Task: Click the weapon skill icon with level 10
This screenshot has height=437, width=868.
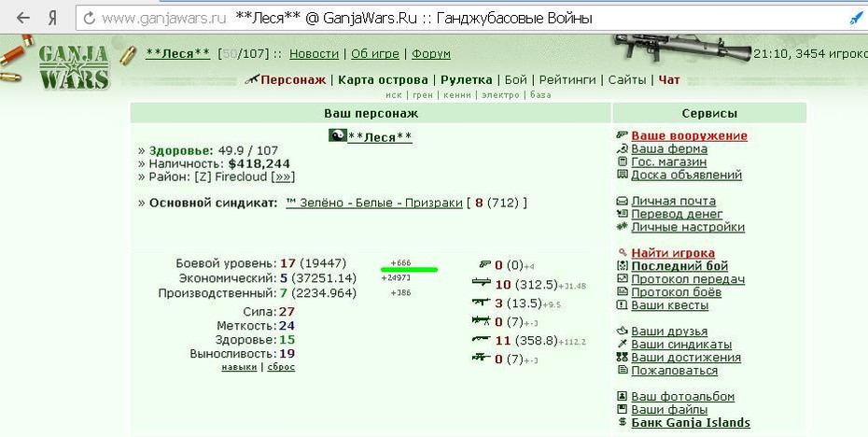Action: (x=482, y=283)
